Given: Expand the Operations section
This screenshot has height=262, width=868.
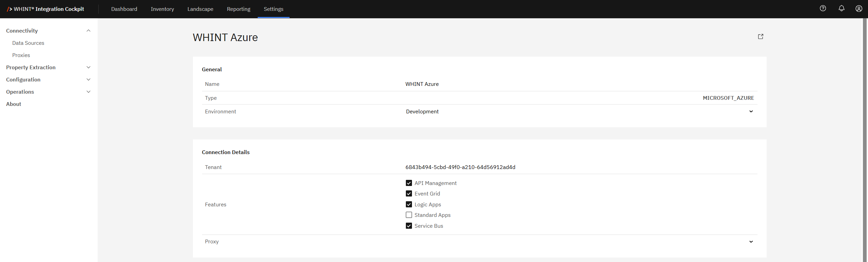Looking at the screenshot, I should click(88, 92).
